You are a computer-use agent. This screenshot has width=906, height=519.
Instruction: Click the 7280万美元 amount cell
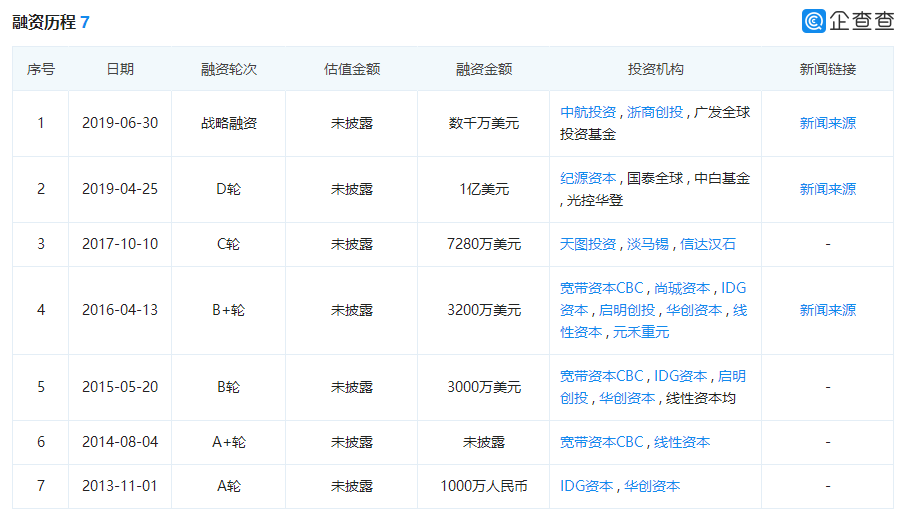point(484,244)
